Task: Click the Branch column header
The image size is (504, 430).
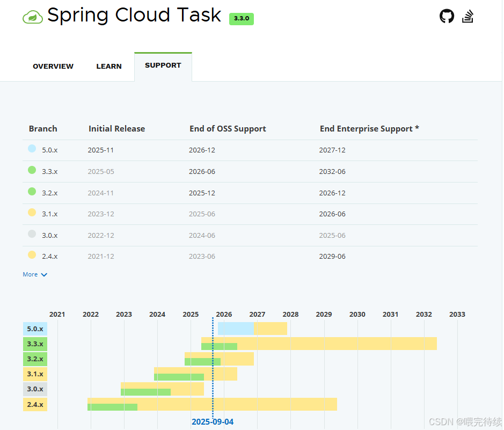Action: (x=43, y=128)
